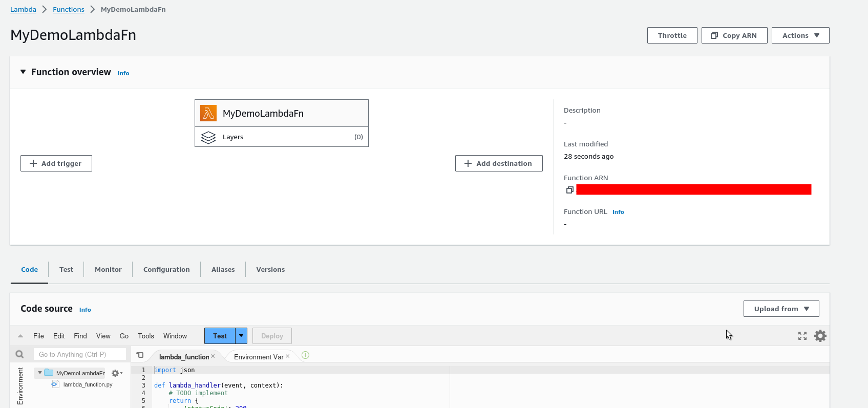
Task: Open the File menu in the editor
Action: click(38, 336)
